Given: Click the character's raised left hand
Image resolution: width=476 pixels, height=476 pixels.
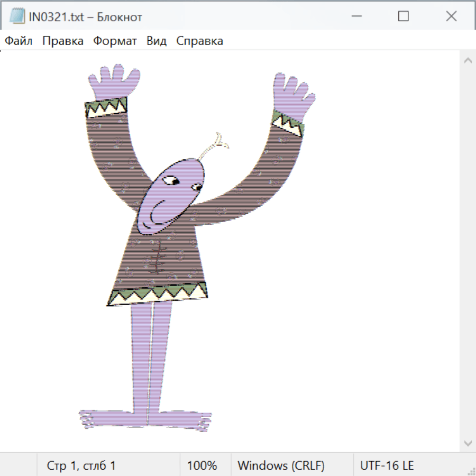Looking at the screenshot, I should [113, 82].
